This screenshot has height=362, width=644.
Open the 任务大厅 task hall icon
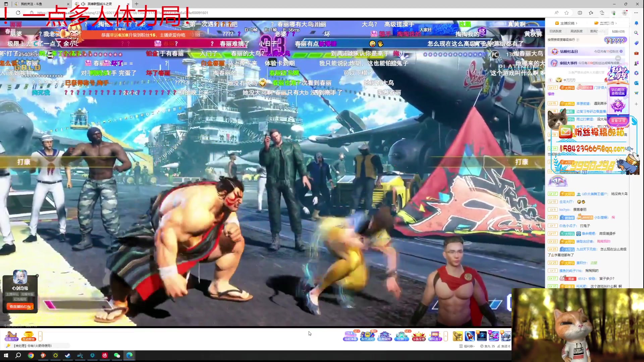click(11, 336)
